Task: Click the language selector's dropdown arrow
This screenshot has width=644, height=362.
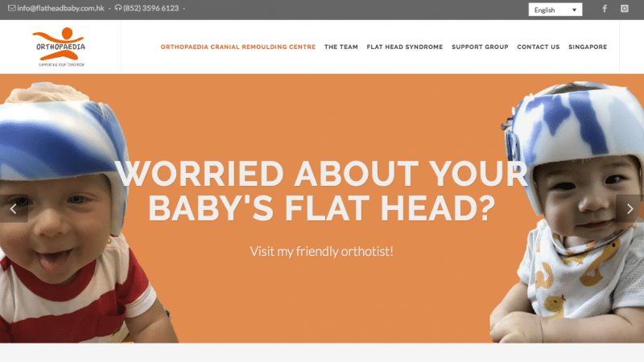Action: coord(574,10)
